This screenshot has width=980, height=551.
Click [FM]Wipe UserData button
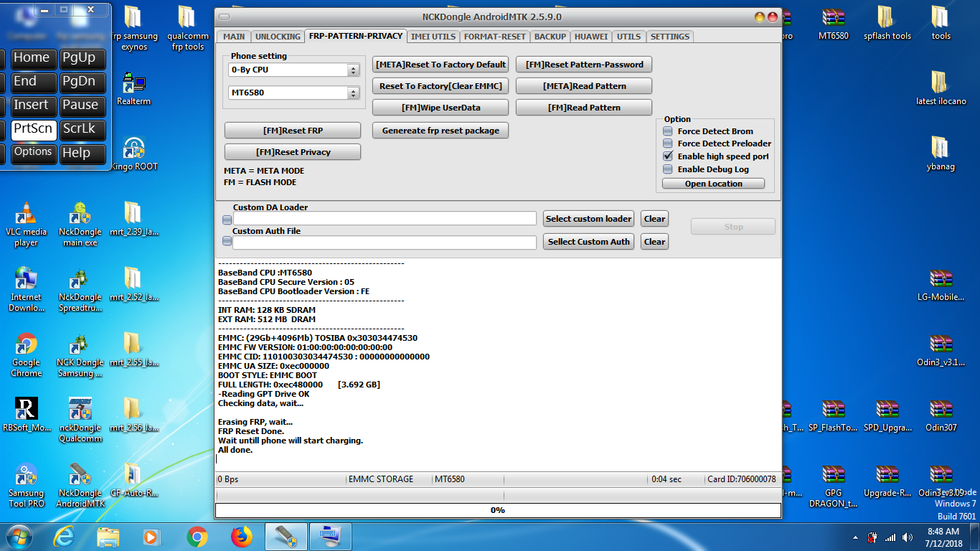click(x=440, y=108)
